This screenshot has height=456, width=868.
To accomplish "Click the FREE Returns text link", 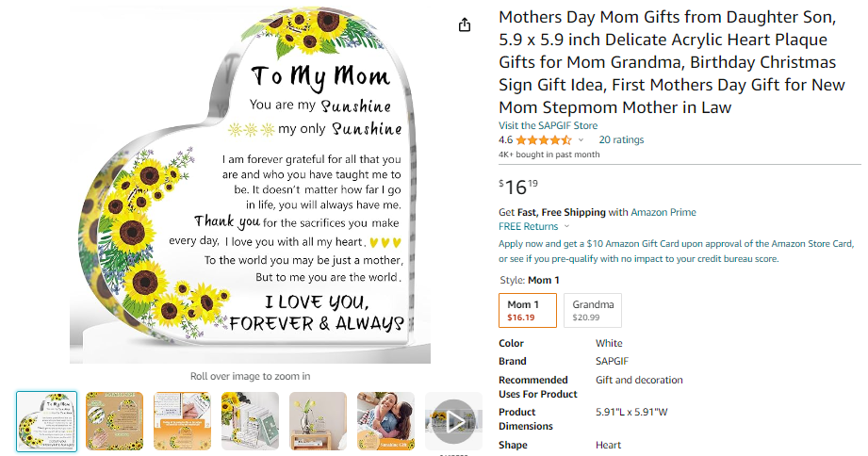I will [x=528, y=226].
